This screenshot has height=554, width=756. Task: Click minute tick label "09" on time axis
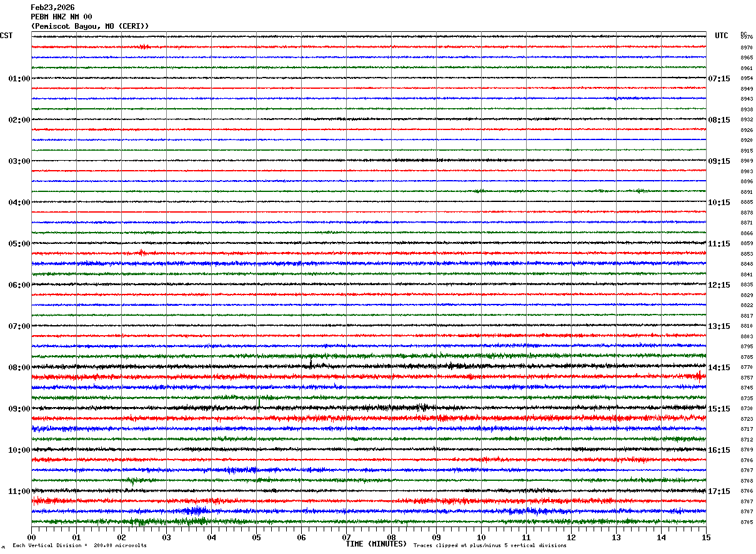436,537
